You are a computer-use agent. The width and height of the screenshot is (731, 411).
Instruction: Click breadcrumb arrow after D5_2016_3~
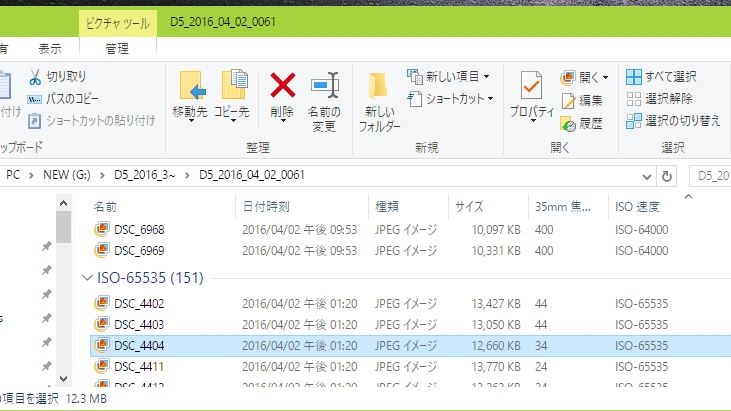click(187, 175)
